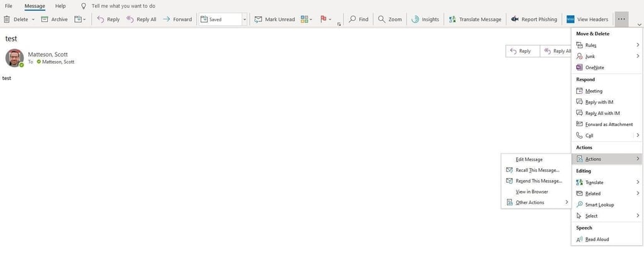Open the Insights tool
The width and height of the screenshot is (644, 264).
point(415,20)
